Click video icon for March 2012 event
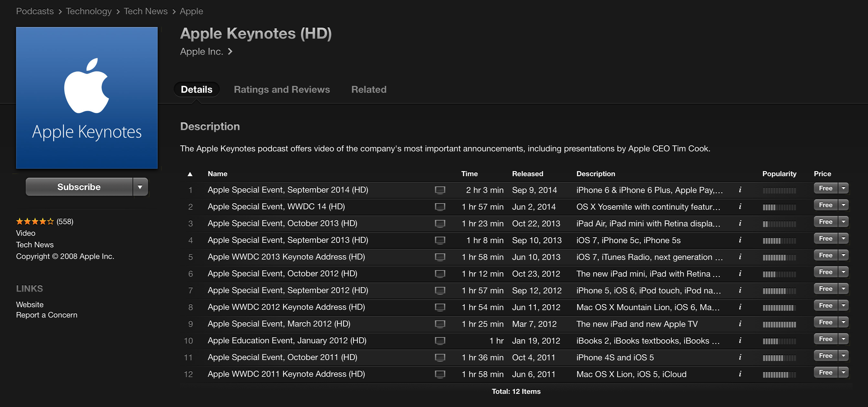Image resolution: width=868 pixels, height=407 pixels. 440,324
